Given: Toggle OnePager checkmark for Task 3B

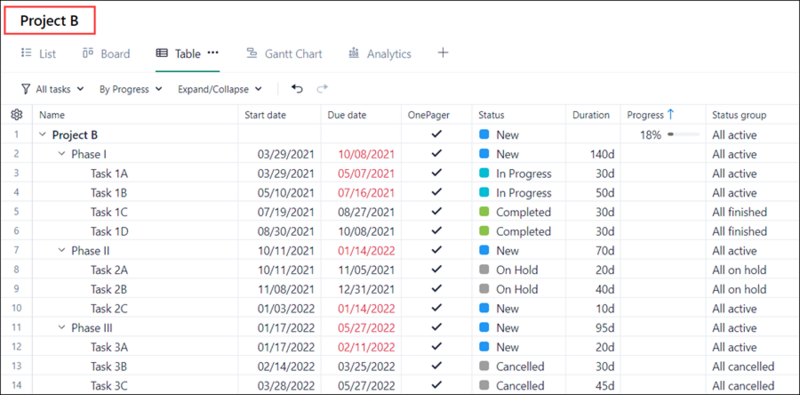Looking at the screenshot, I should (x=436, y=366).
